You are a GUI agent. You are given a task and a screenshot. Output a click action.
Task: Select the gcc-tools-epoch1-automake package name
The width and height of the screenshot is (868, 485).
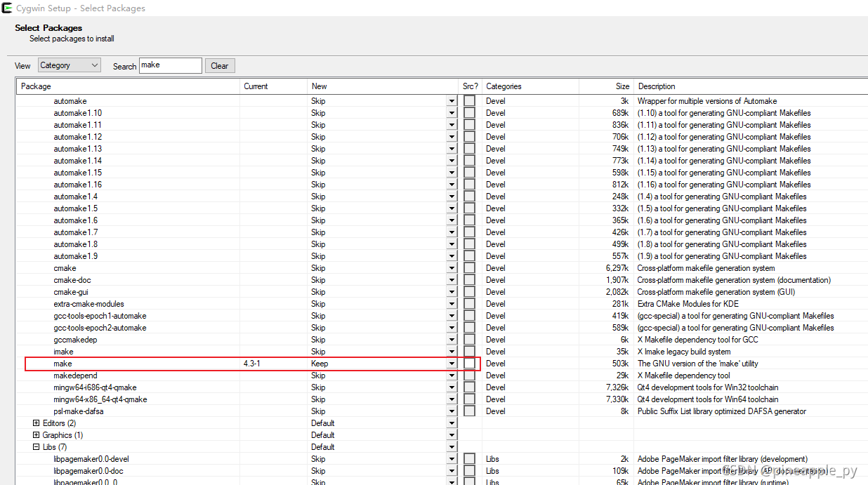(x=100, y=316)
